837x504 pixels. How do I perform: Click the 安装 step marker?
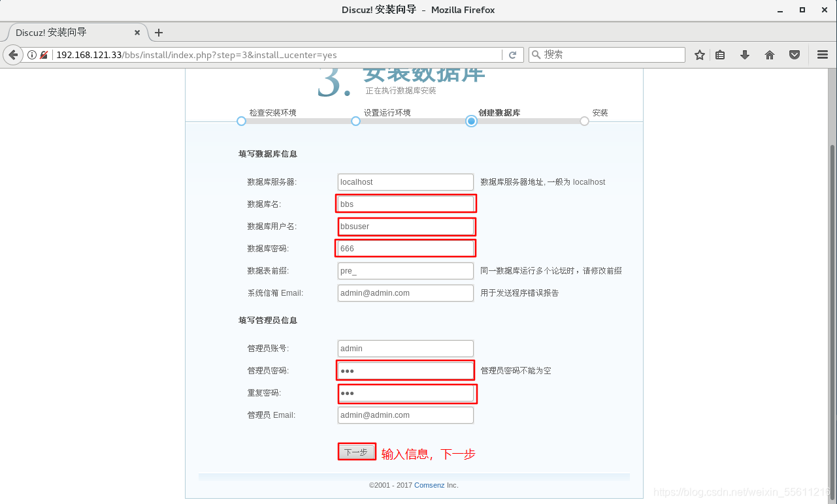coord(584,121)
